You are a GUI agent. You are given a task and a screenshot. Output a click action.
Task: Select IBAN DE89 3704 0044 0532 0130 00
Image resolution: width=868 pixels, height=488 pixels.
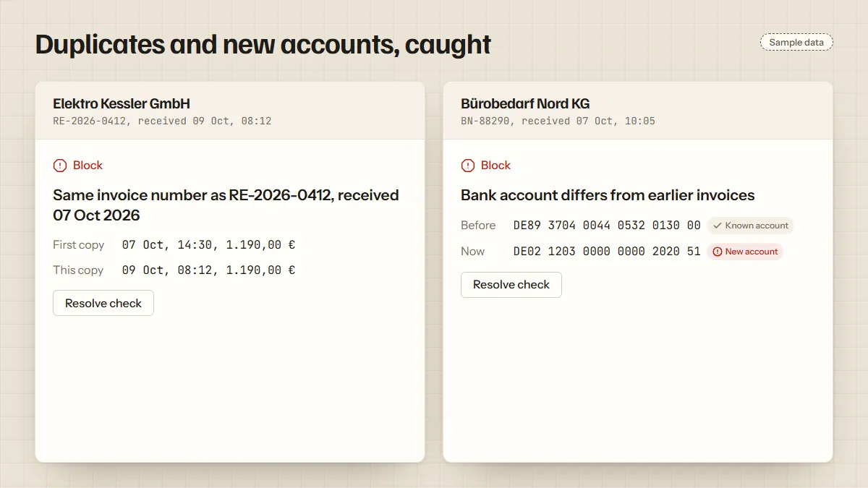pyautogui.click(x=607, y=226)
